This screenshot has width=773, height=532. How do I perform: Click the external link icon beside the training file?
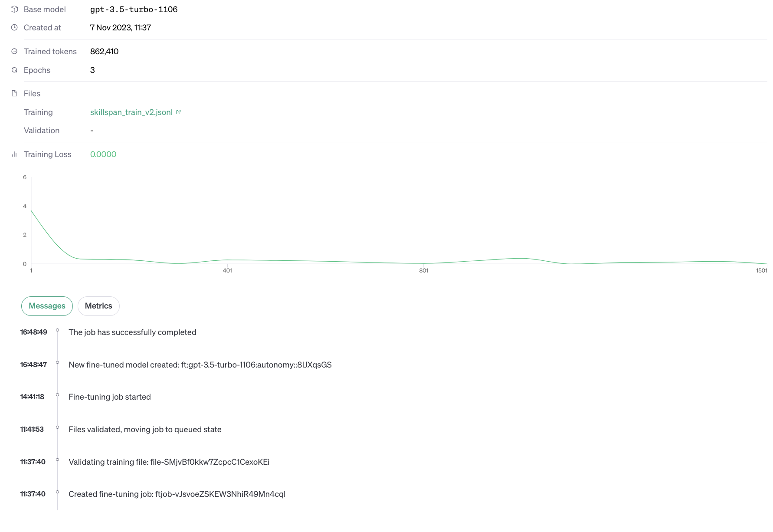coord(178,112)
